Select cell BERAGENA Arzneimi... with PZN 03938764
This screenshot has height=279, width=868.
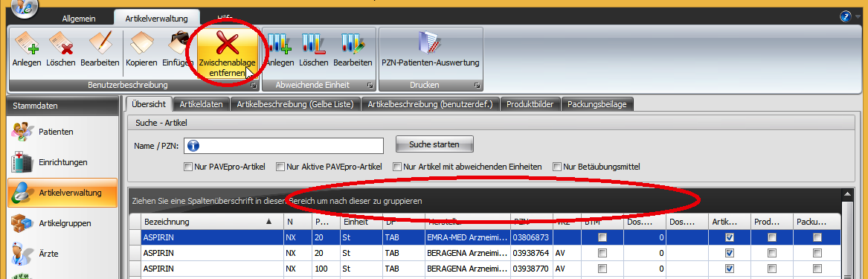[x=467, y=253]
